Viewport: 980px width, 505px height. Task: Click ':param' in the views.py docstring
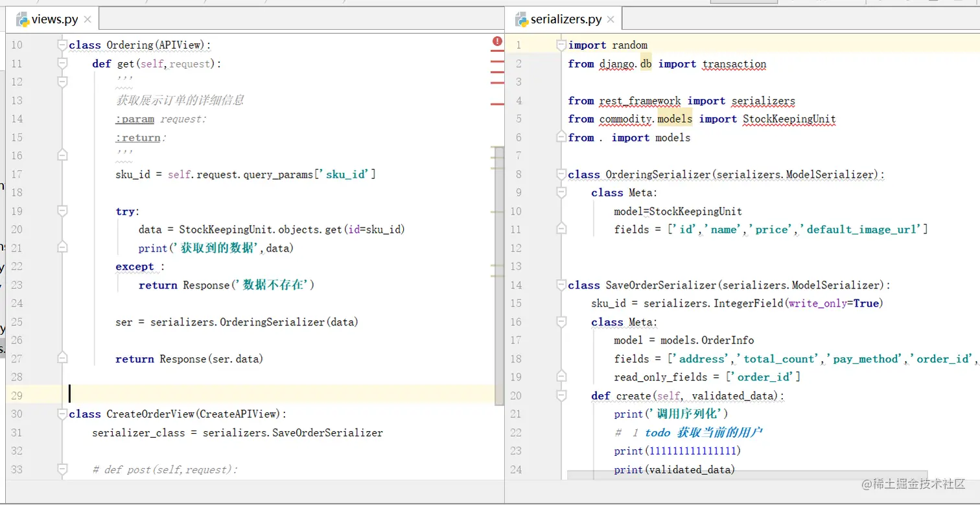pos(135,119)
